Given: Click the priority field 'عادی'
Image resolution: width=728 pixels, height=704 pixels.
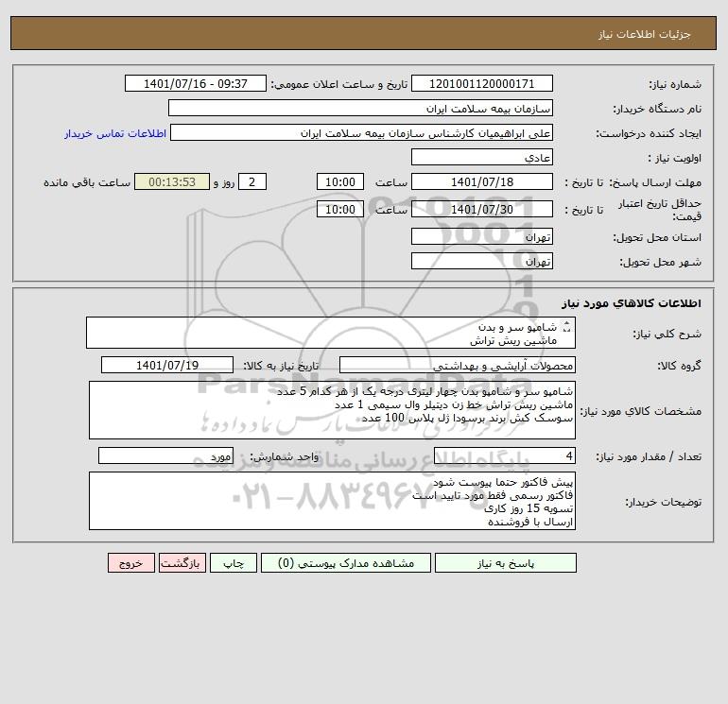Looking at the screenshot, I should [x=482, y=158].
